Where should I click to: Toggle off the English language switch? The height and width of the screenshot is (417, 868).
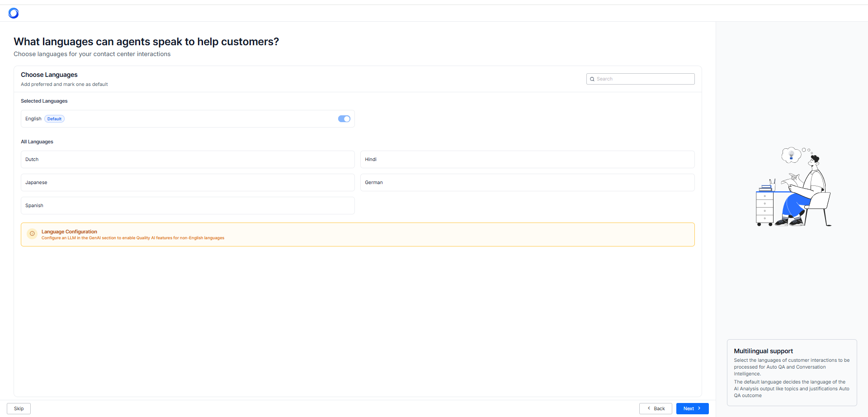point(344,119)
